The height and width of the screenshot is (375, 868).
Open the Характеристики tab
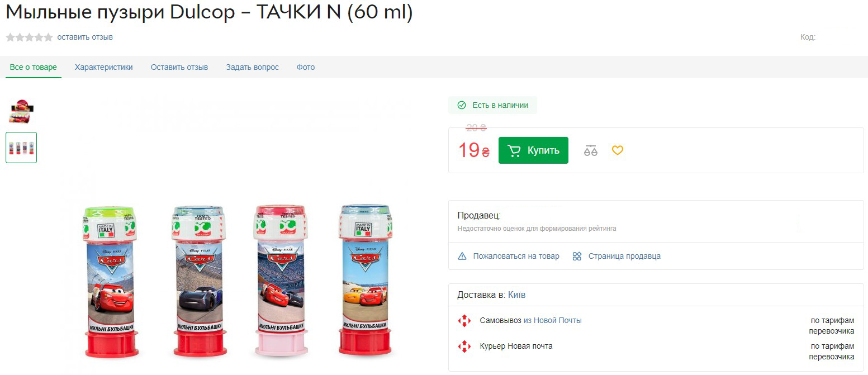(x=104, y=67)
